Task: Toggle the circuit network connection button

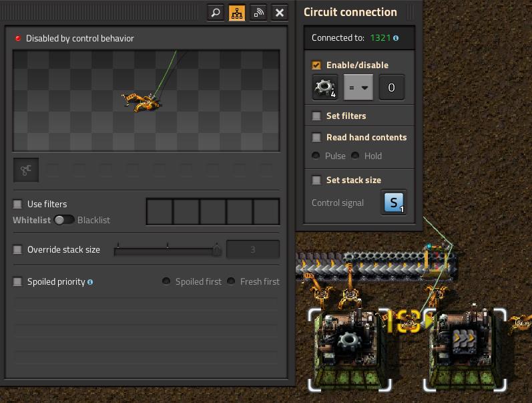Action: click(237, 13)
